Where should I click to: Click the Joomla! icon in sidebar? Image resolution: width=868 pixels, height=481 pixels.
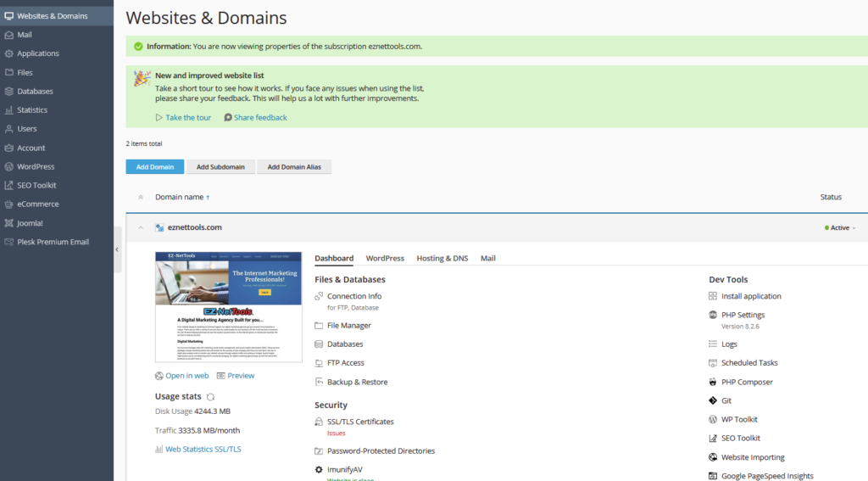tap(8, 223)
